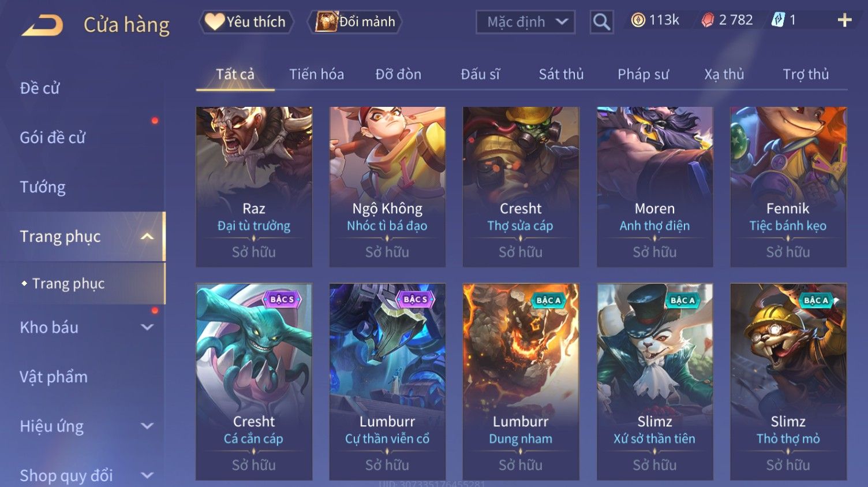868x487 pixels.
Task: Click the back arrow icon
Action: tap(42, 25)
